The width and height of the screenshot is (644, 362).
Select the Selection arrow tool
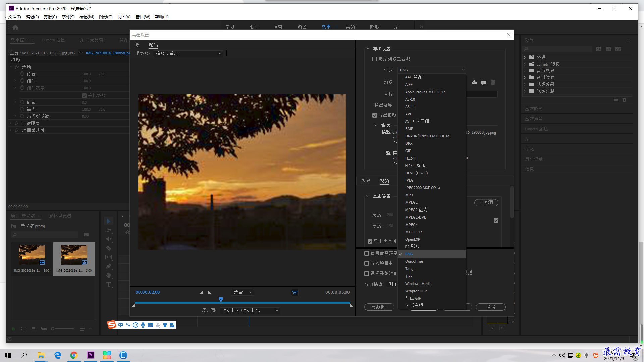tap(108, 221)
